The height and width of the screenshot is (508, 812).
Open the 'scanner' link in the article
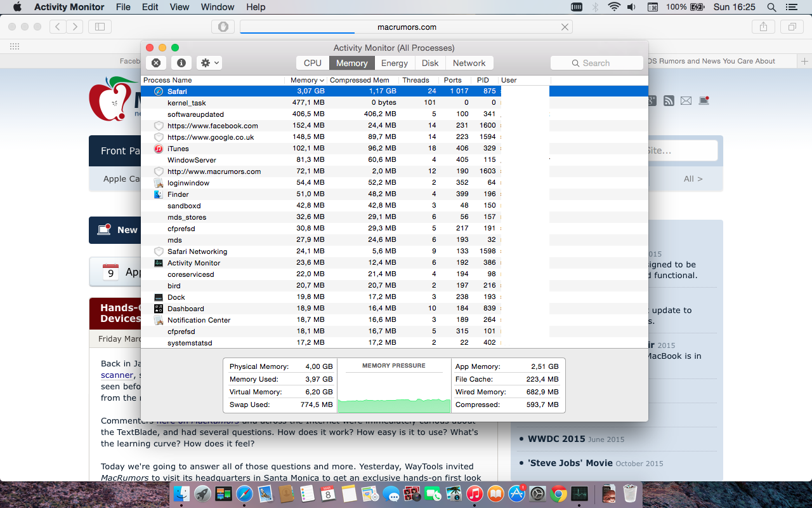click(117, 375)
